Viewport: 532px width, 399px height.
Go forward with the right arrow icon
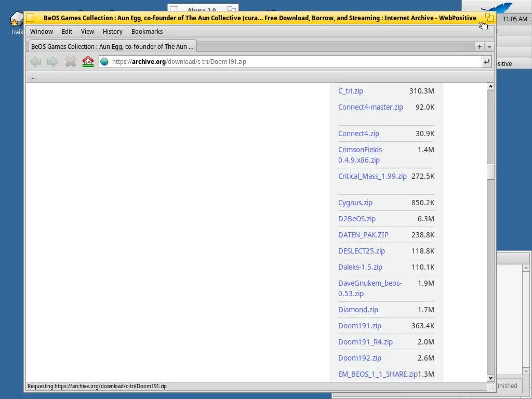tap(52, 62)
